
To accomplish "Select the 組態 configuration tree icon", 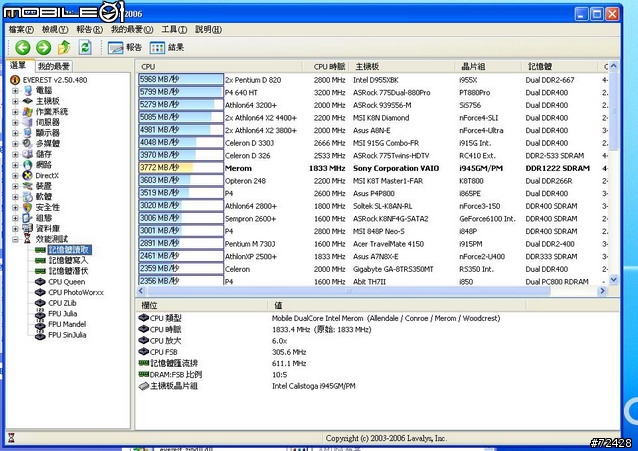I will (x=28, y=218).
